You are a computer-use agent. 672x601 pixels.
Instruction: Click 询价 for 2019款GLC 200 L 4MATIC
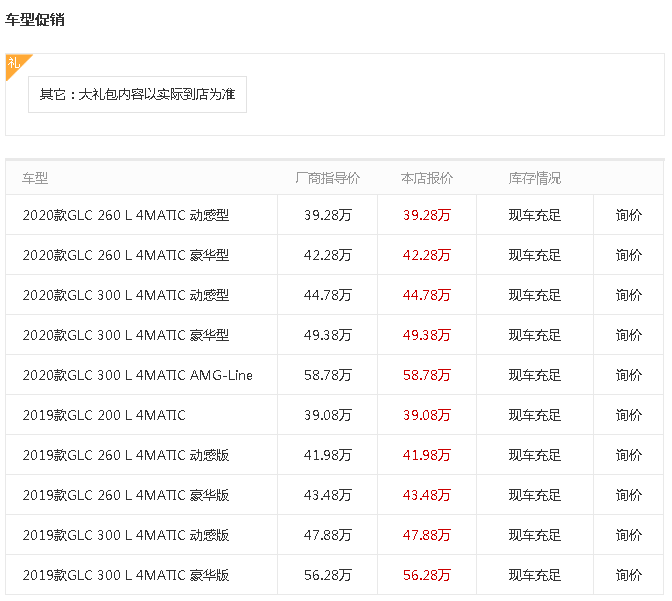[629, 415]
